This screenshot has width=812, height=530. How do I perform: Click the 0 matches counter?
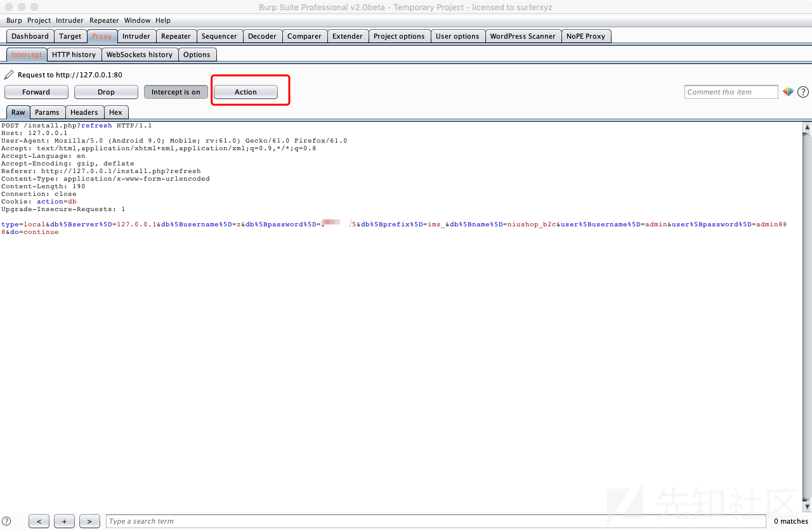pos(790,521)
